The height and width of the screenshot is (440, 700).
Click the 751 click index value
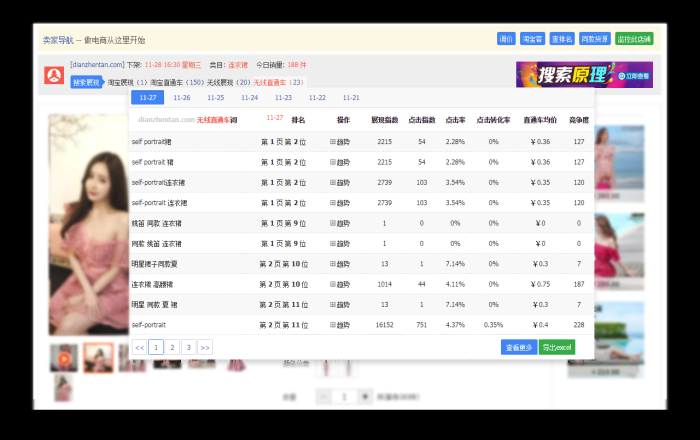[421, 325]
